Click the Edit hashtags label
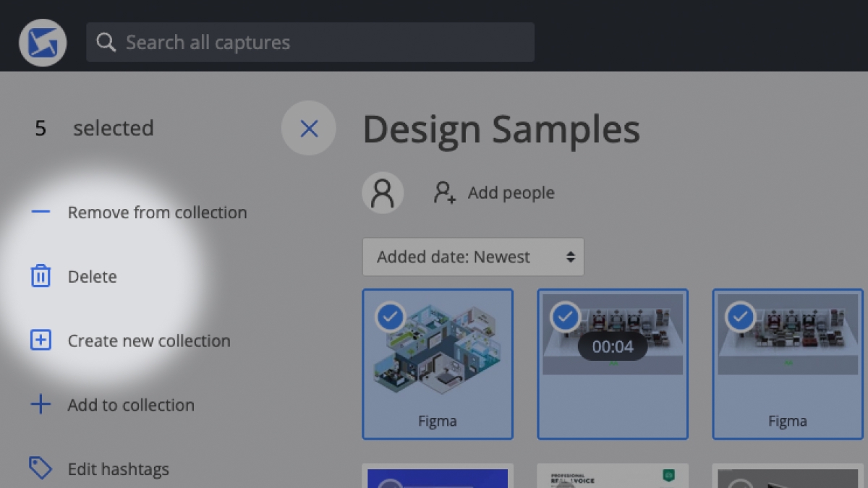868x488 pixels. pyautogui.click(x=118, y=469)
